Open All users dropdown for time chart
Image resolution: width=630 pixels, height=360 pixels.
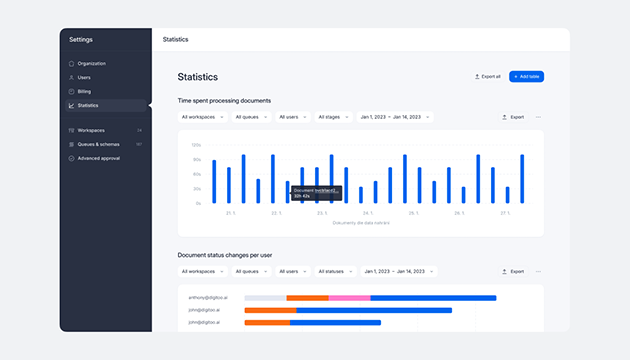click(293, 117)
